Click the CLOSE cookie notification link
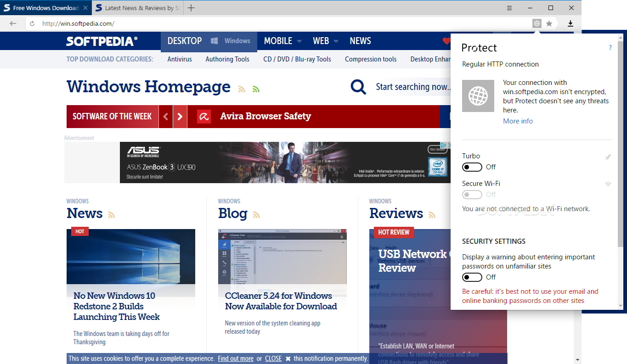The image size is (627, 364). click(273, 358)
